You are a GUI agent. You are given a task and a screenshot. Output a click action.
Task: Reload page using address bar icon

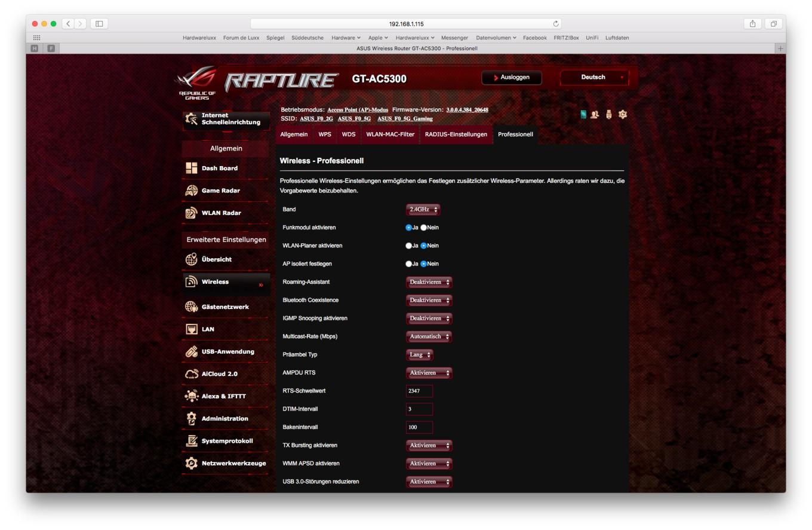[x=556, y=24]
